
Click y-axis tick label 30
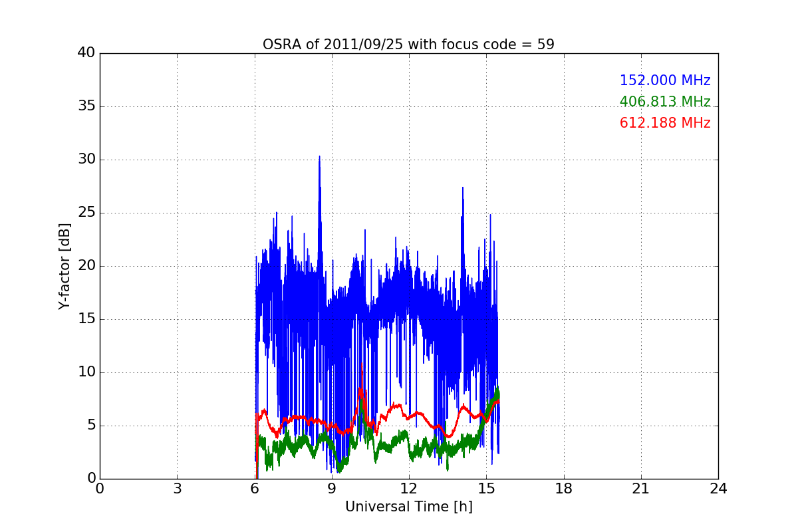(86, 160)
